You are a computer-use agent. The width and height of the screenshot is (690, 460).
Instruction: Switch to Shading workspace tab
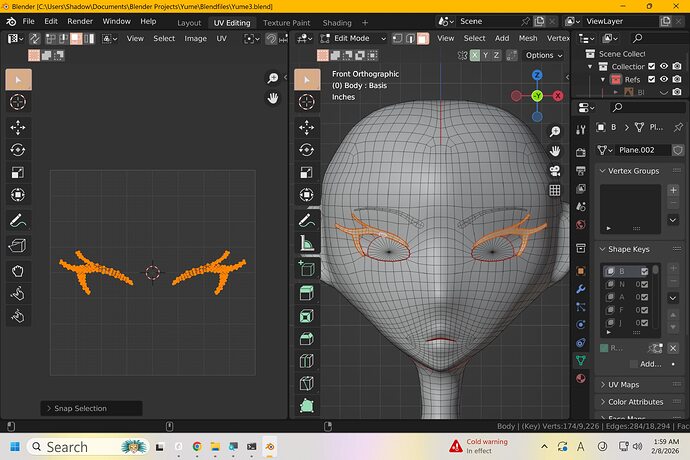click(337, 22)
